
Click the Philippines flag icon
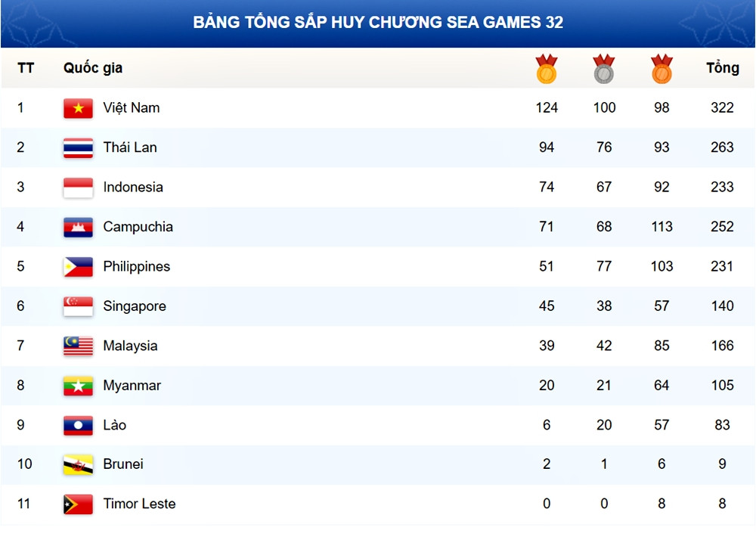78,267
